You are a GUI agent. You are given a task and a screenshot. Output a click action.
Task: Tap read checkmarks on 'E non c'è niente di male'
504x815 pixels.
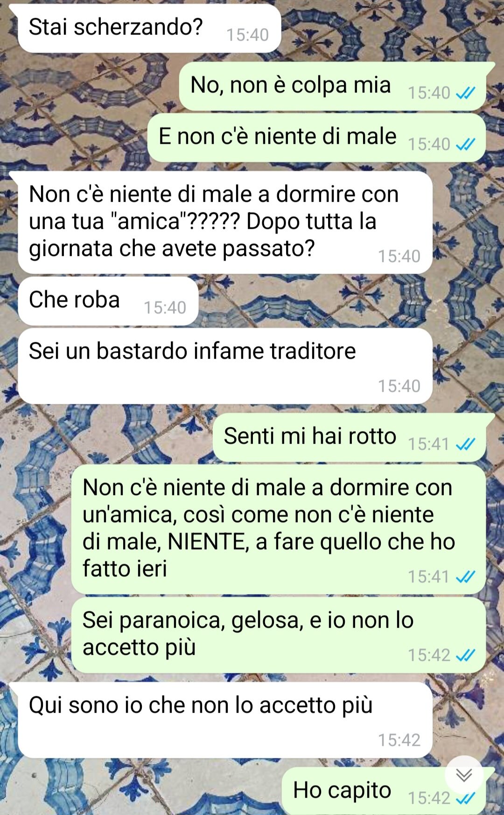(465, 145)
